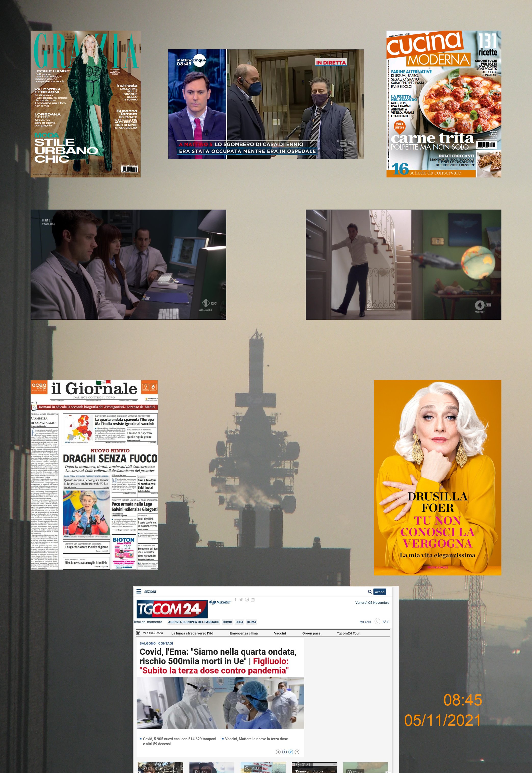Open TGCOM24 Facebook page icon
Viewport: 532px width, 773px height.
point(236,599)
